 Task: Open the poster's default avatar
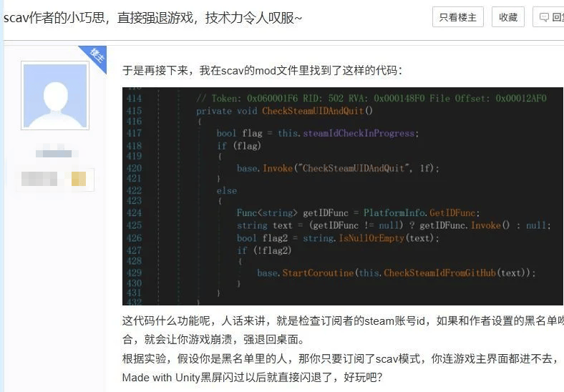coord(55,96)
